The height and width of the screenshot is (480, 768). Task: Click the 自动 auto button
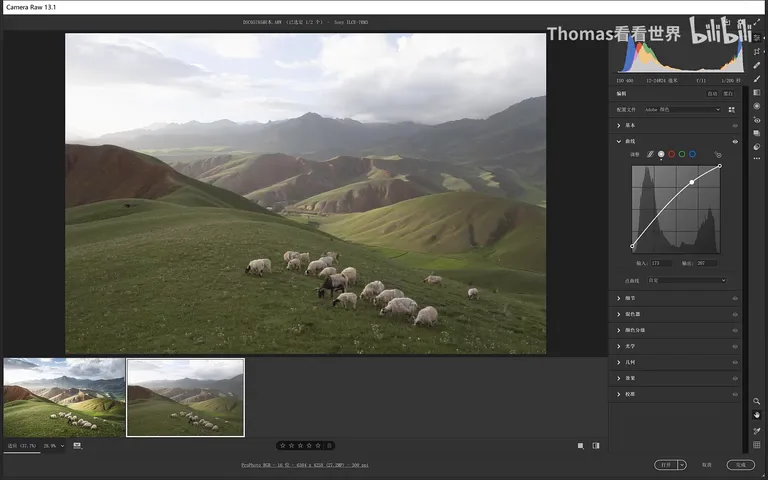tap(713, 94)
